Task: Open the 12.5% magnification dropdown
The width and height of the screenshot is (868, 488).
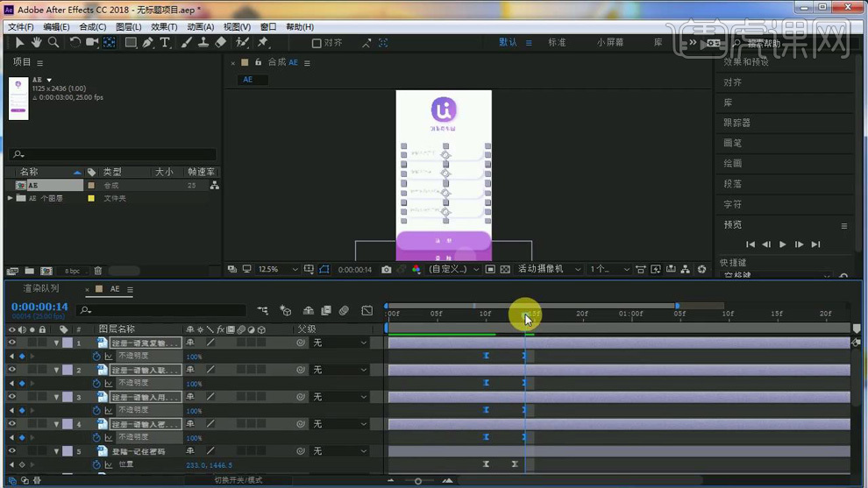Action: point(277,270)
